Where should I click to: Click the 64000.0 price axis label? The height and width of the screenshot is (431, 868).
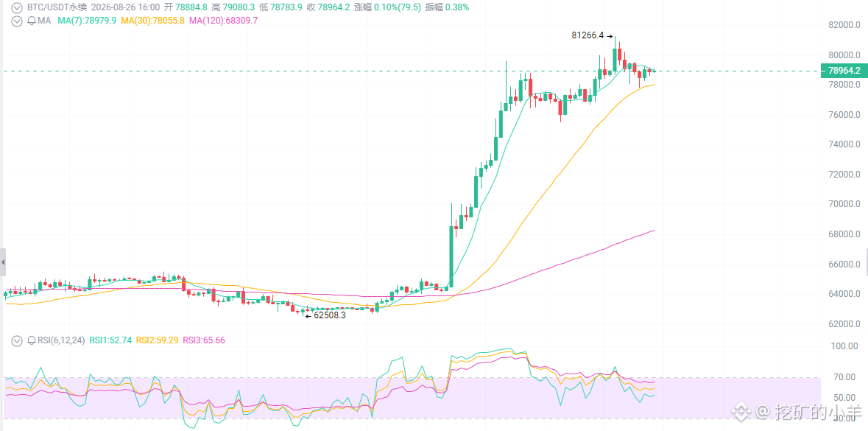844,295
